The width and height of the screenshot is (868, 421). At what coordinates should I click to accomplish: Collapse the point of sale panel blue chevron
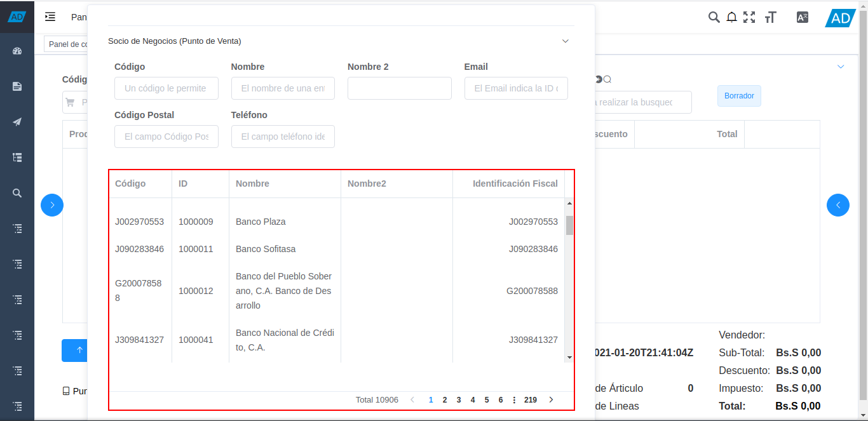click(x=841, y=67)
